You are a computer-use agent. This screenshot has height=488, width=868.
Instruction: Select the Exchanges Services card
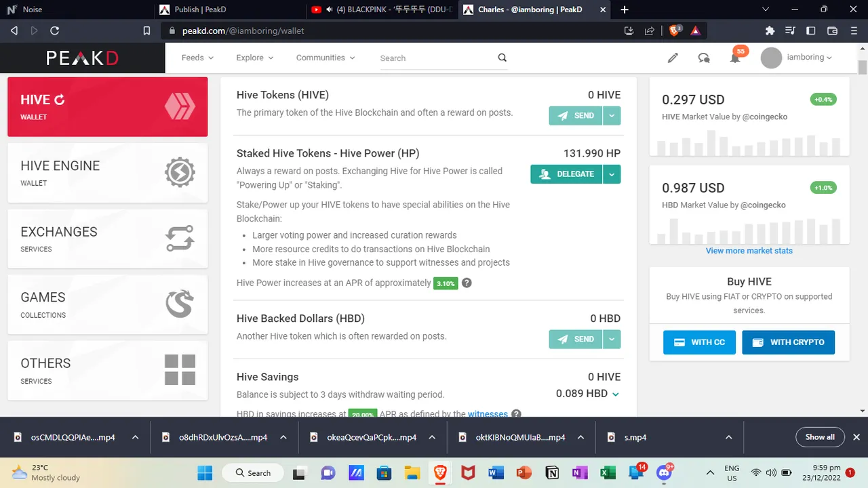(x=108, y=239)
